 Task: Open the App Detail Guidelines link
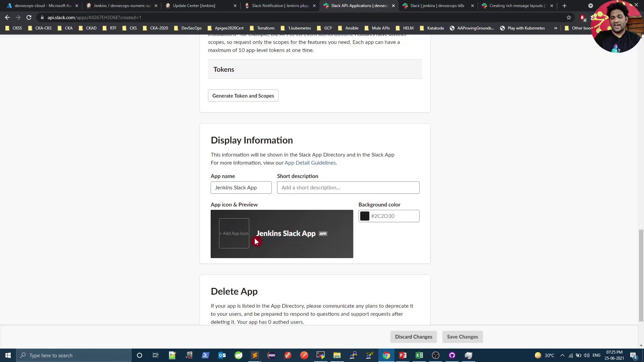pos(310,163)
